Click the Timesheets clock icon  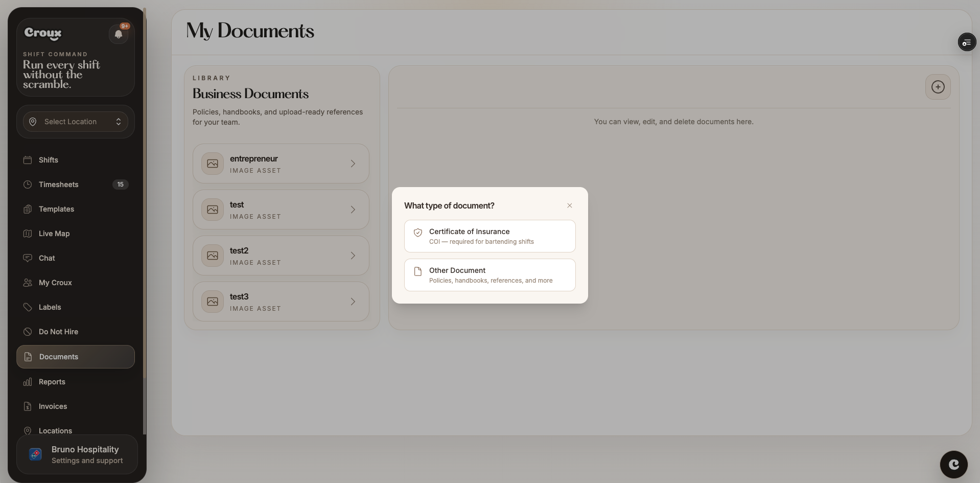[x=28, y=185]
